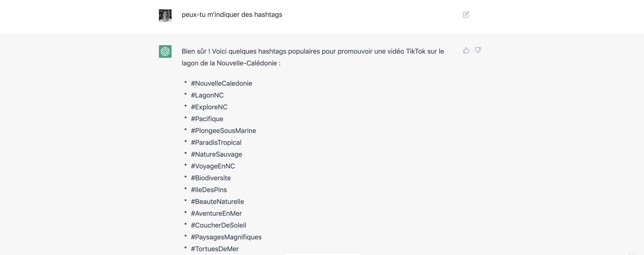Give the response a thumbs up
This screenshot has height=255, width=644.
466,51
